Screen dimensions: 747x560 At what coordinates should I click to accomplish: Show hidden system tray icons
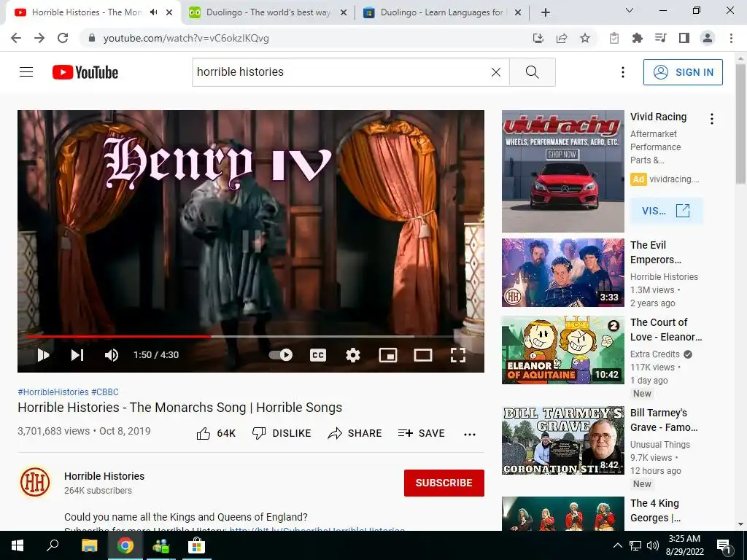tap(617, 545)
